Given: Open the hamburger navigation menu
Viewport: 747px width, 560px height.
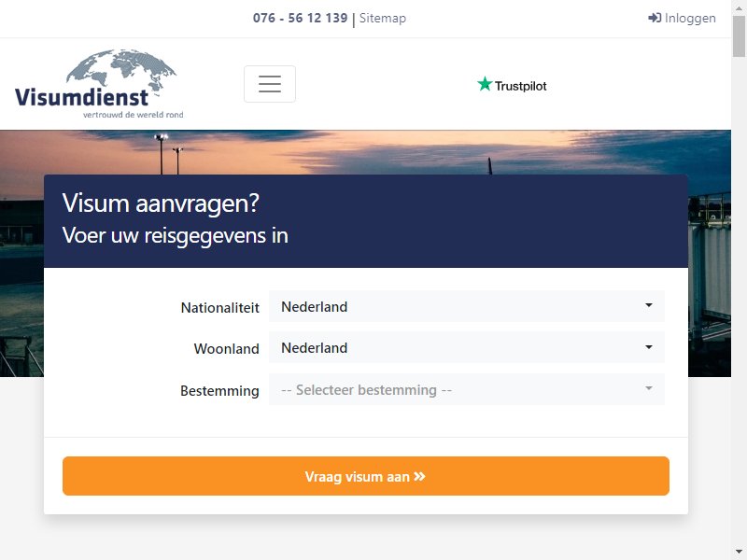Looking at the screenshot, I should (x=270, y=84).
